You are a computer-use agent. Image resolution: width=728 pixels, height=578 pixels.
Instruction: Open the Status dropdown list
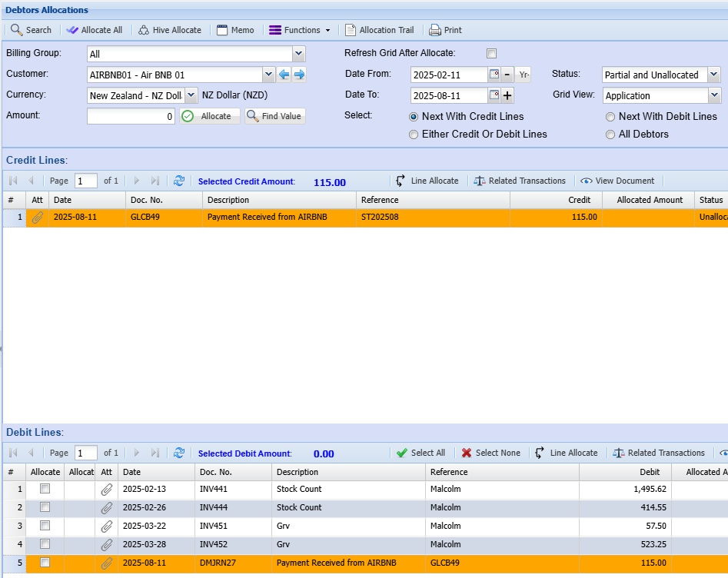point(714,75)
